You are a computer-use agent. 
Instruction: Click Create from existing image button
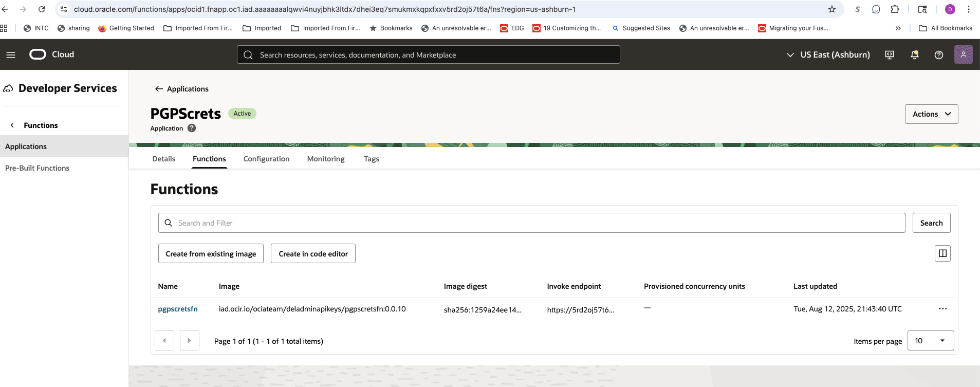pyautogui.click(x=211, y=254)
